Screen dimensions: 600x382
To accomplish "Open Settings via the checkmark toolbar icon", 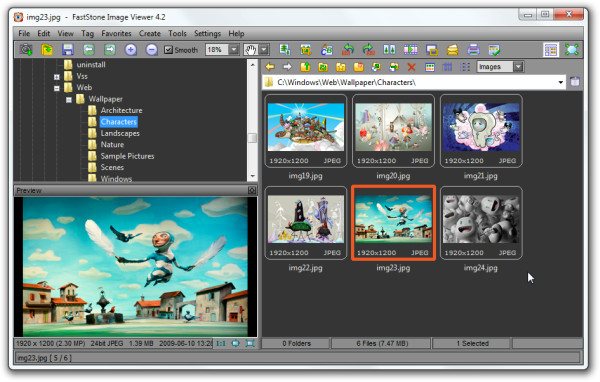I will 494,50.
